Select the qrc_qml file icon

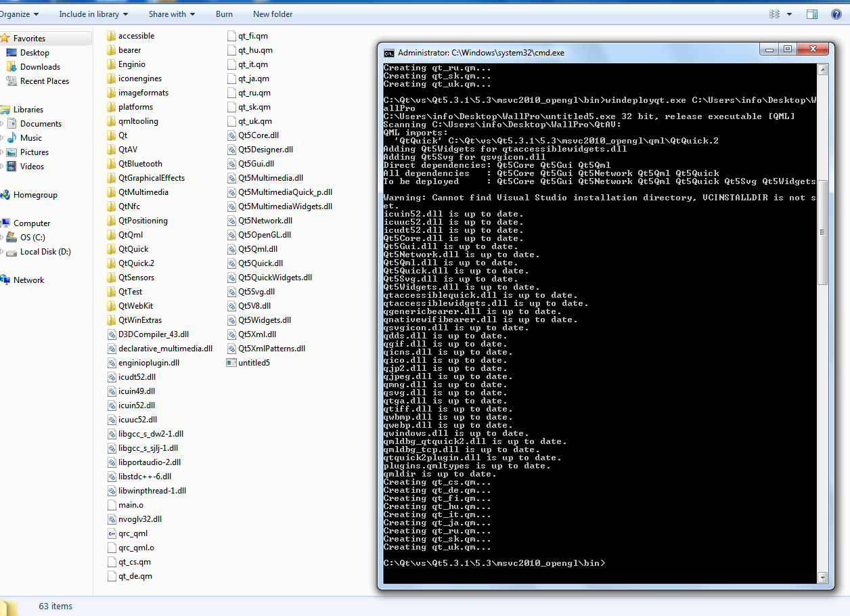tap(112, 533)
